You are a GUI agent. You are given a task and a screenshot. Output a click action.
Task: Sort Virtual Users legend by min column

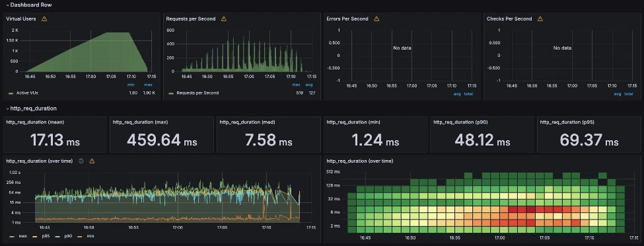tap(131, 85)
